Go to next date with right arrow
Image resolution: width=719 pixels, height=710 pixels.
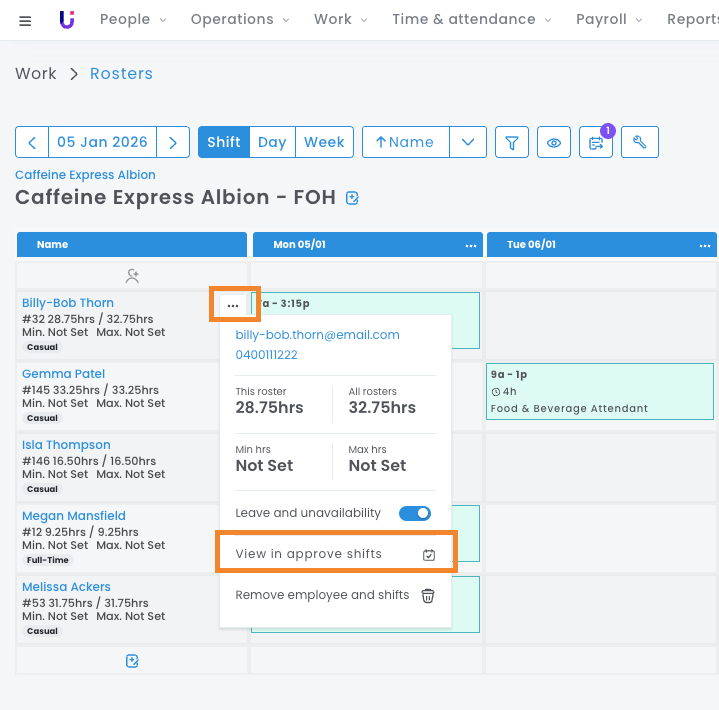click(173, 143)
